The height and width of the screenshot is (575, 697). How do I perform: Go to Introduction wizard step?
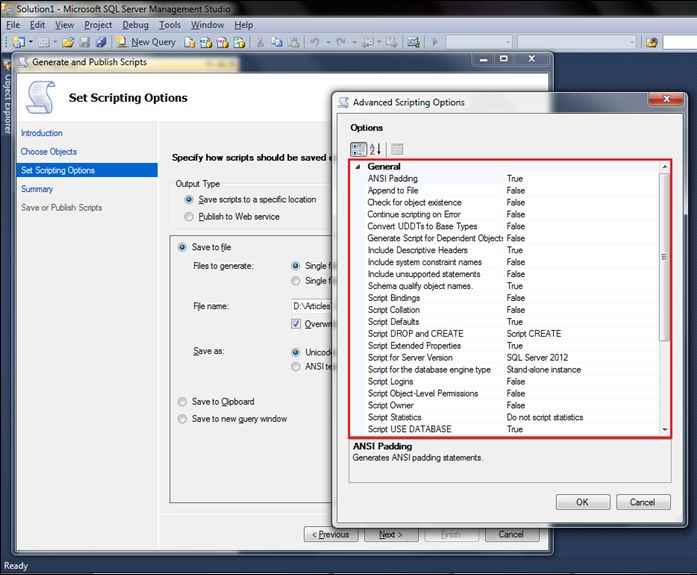point(42,133)
